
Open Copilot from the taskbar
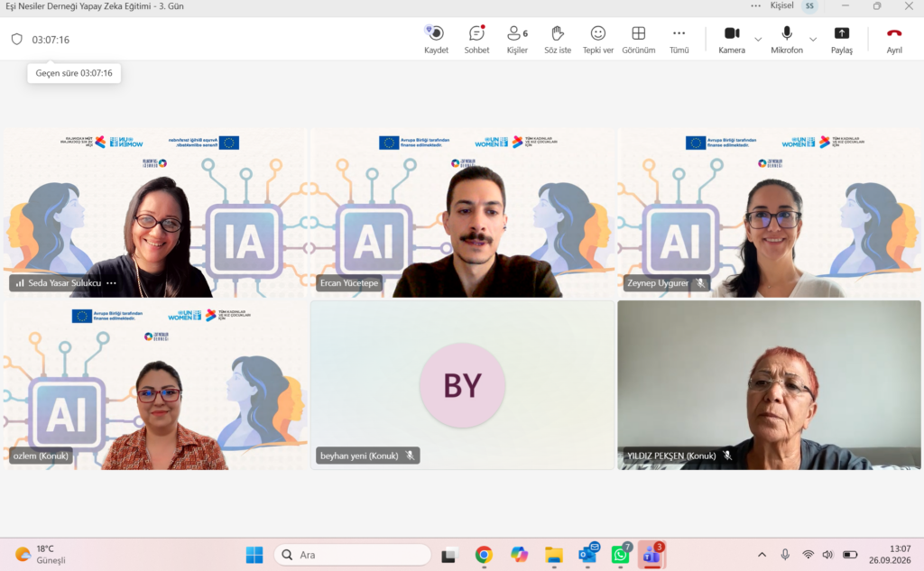click(x=519, y=555)
